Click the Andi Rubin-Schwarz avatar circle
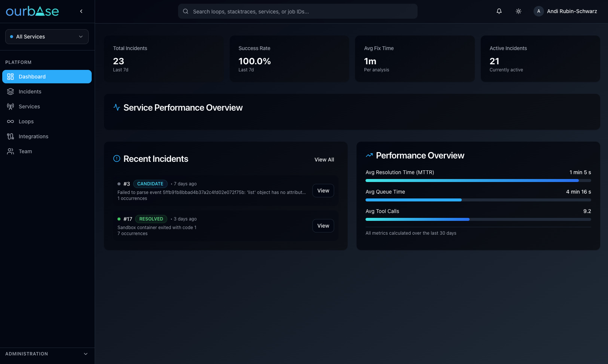Viewport: 608px width, 364px height. [538, 11]
